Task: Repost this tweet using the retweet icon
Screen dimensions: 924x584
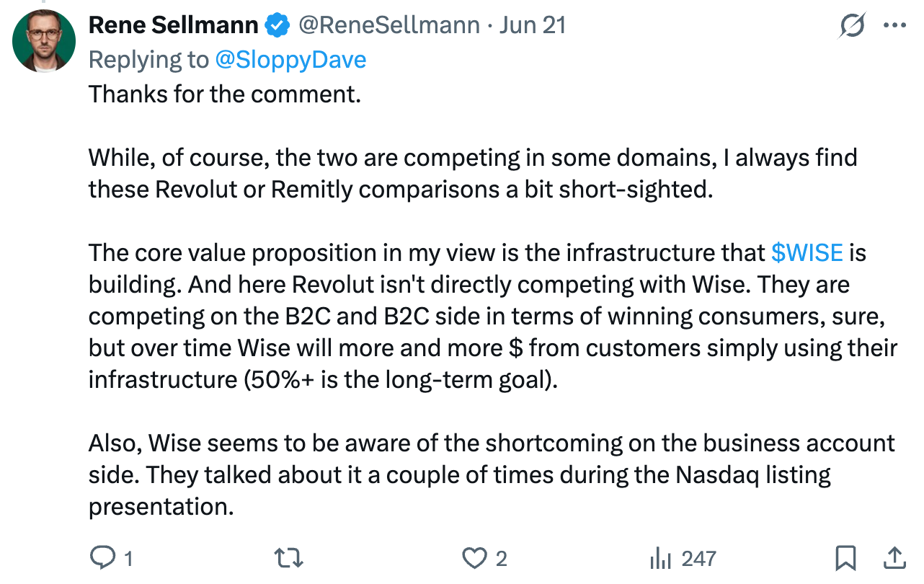Action: (290, 558)
